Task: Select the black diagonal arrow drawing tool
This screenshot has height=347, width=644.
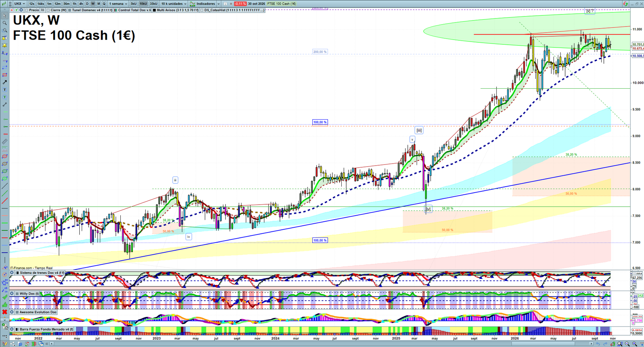Action: coord(5,82)
